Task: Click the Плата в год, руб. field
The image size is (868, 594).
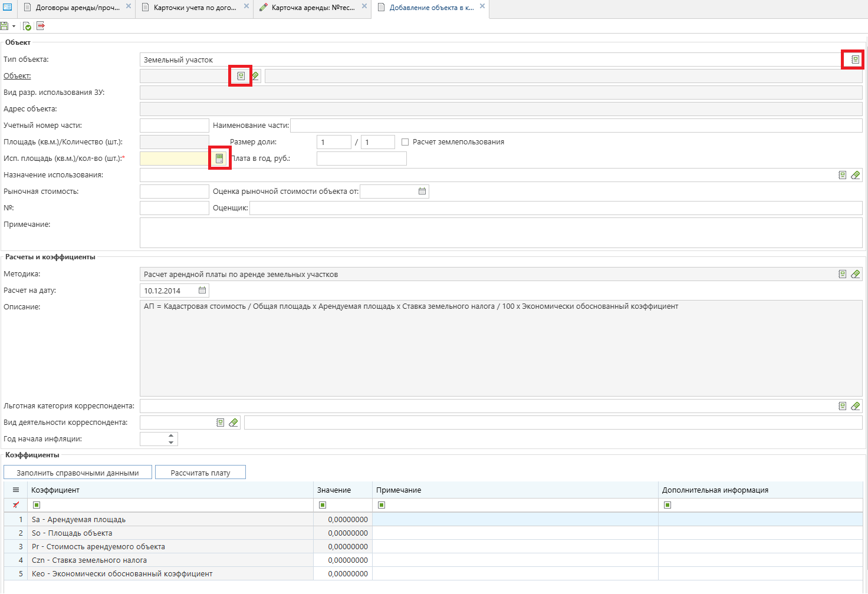Action: point(361,159)
